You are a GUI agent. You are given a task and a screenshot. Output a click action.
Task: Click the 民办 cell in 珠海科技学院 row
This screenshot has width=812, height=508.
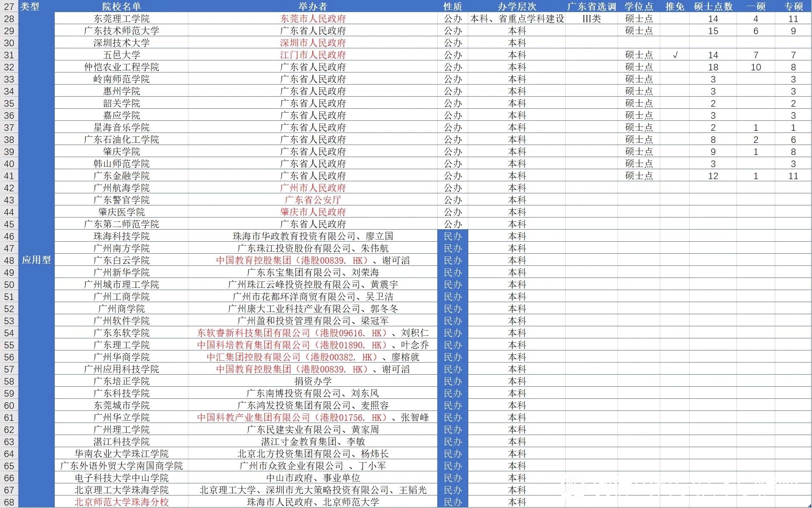(x=453, y=236)
